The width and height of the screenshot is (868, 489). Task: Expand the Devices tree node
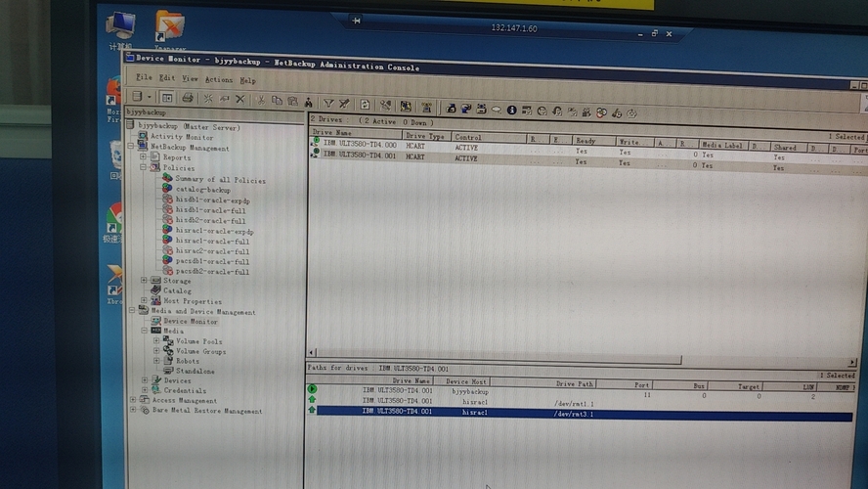pos(145,379)
